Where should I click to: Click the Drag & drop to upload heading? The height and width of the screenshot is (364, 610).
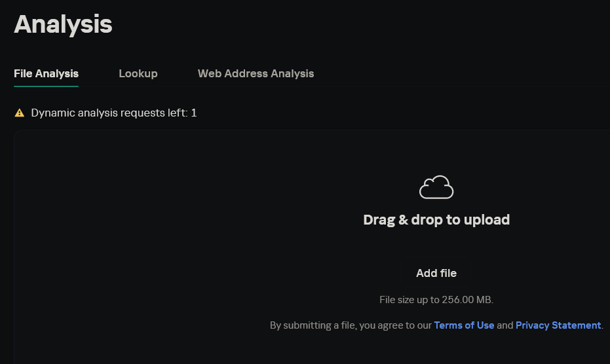click(x=436, y=220)
